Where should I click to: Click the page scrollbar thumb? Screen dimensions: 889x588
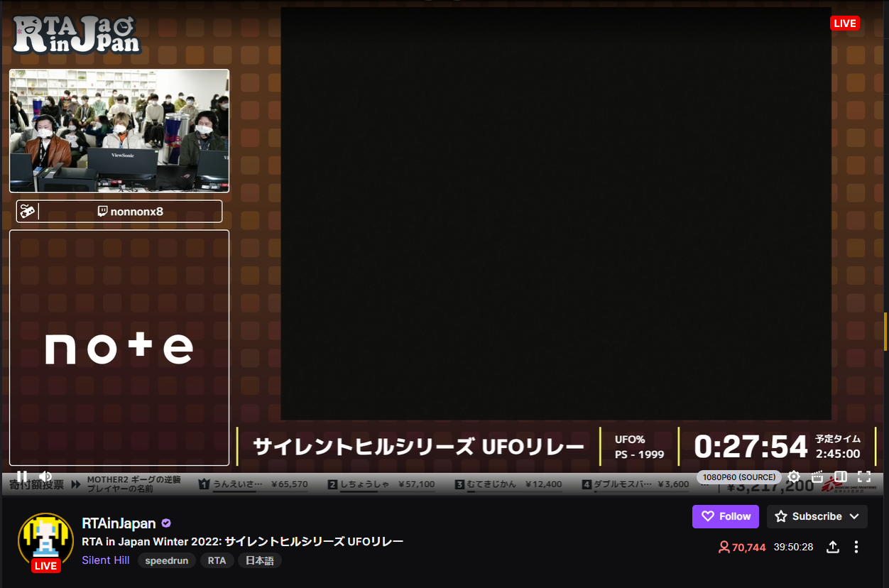[x=885, y=332]
